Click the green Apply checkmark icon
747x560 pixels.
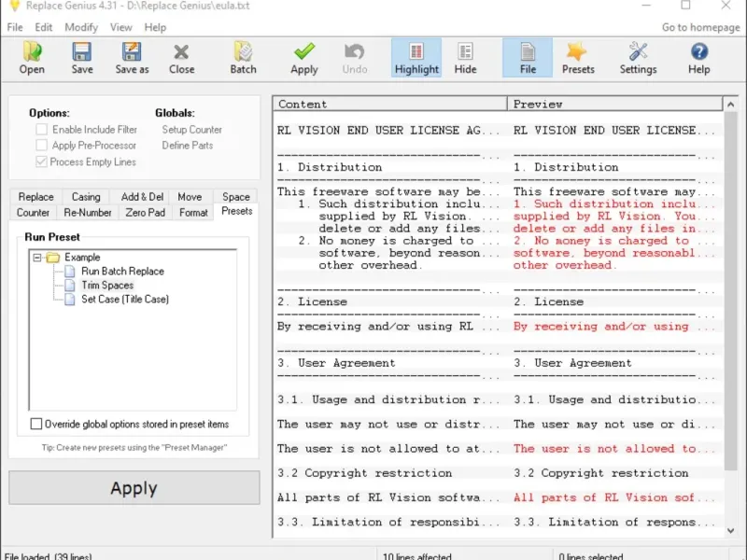[x=304, y=58]
